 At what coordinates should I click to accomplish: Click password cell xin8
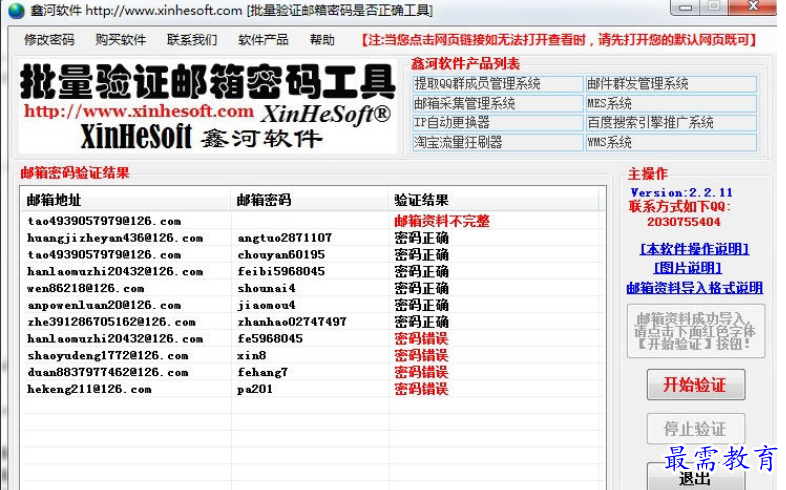tap(252, 355)
